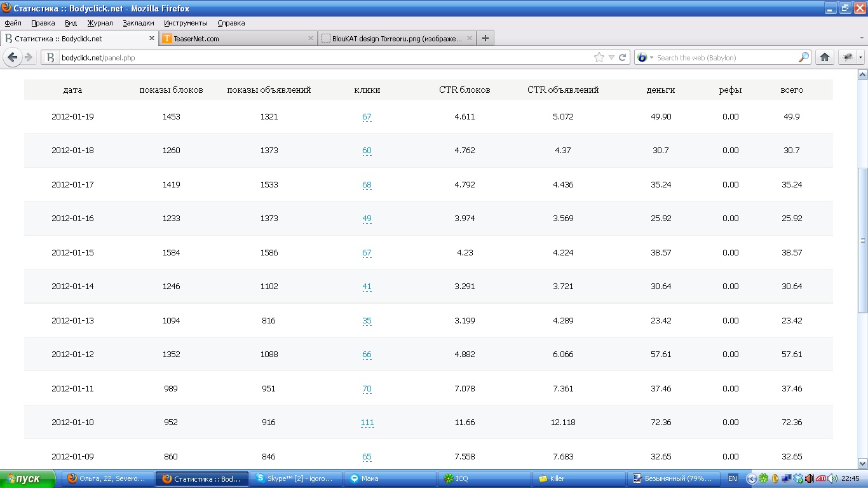Open the Firefox home page icon
The height and width of the screenshot is (488, 868).
825,57
